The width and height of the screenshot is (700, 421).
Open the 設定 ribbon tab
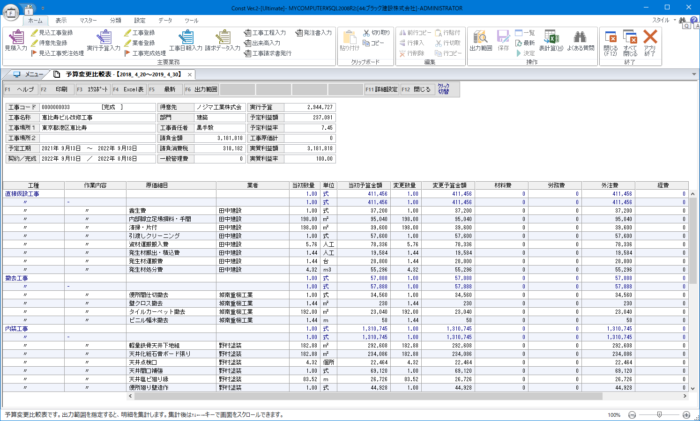[x=139, y=19]
